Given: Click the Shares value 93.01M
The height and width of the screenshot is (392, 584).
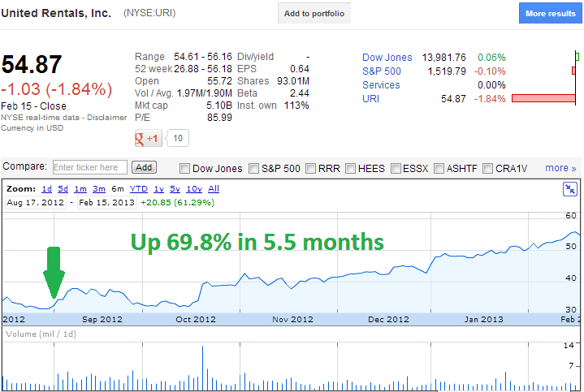Looking at the screenshot, I should click(293, 81).
